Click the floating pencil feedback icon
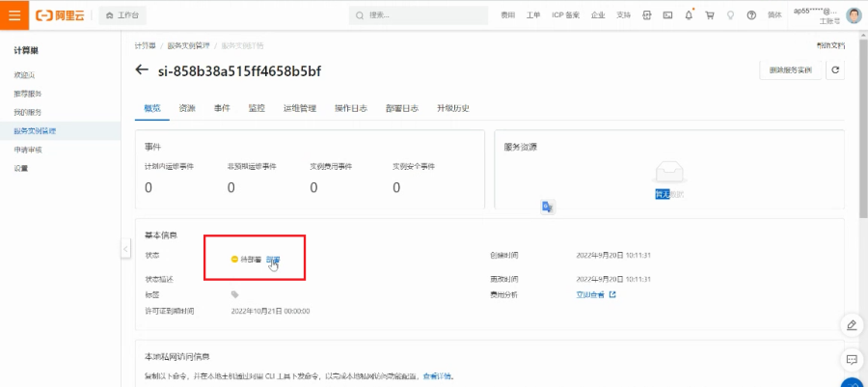The width and height of the screenshot is (868, 387). [853, 325]
